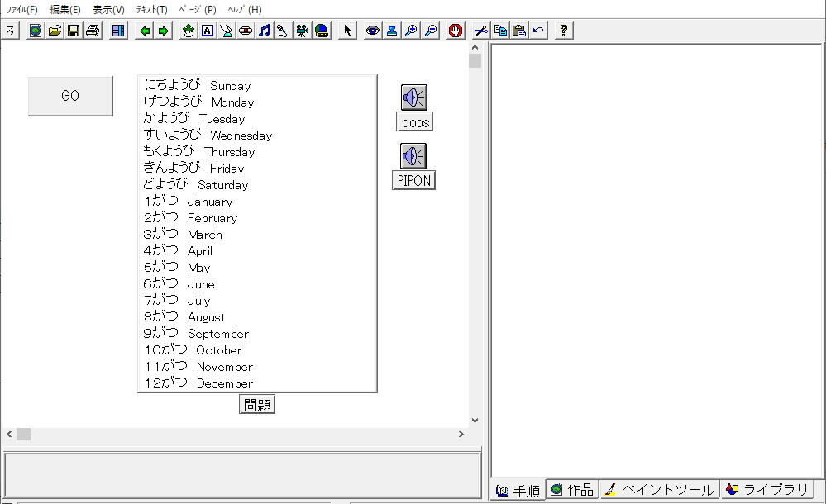Go to next page with right green arrow

(164, 31)
